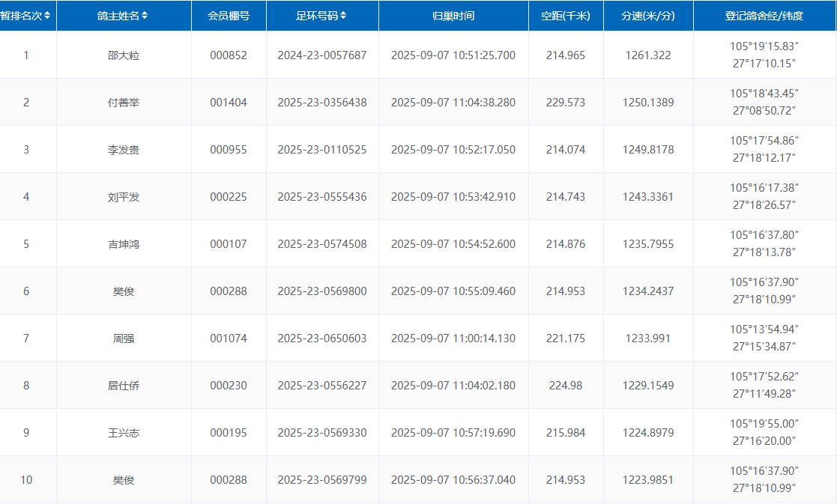Screen dimensions: 837x504
Task: Click loft number 001074
Action: coord(229,338)
